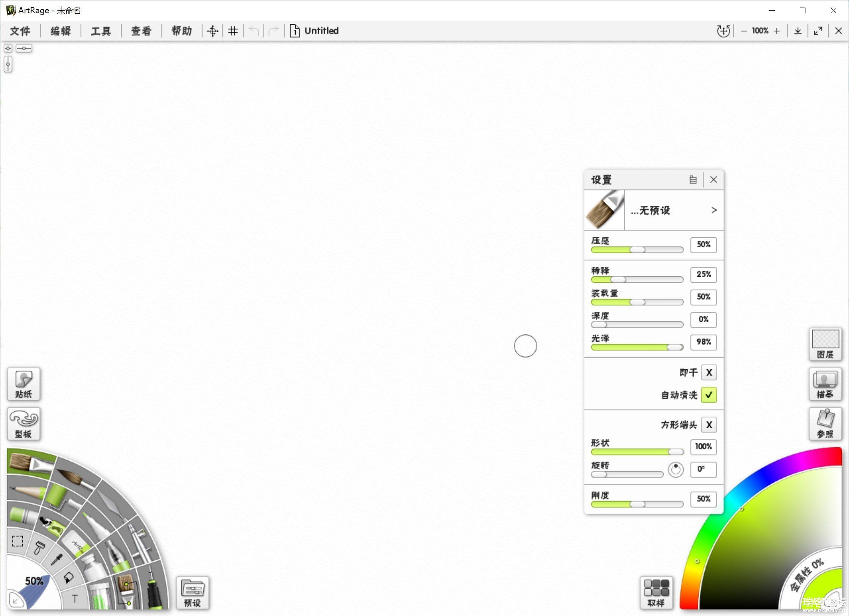Select the Template tool
This screenshot has height=616, width=849.
pos(24,422)
